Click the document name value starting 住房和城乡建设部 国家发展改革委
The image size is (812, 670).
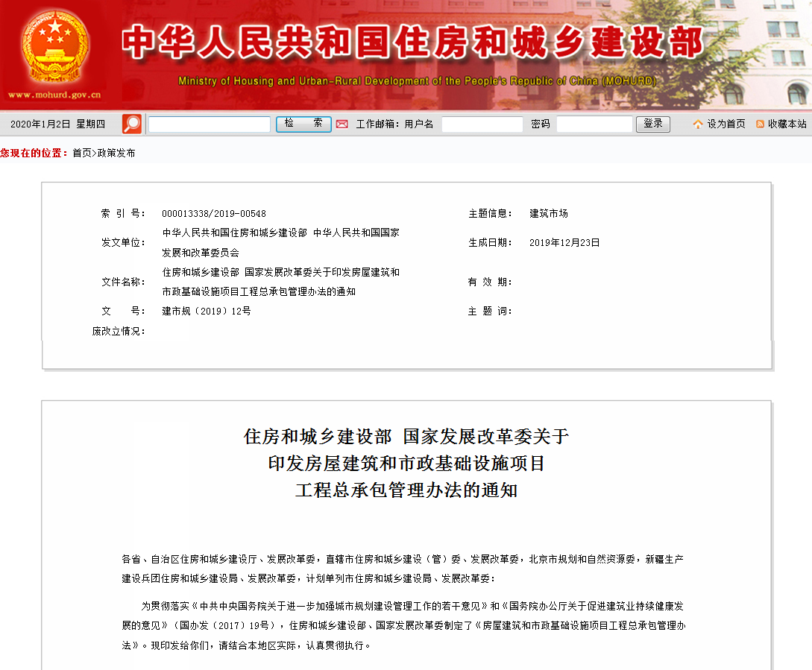coord(280,282)
